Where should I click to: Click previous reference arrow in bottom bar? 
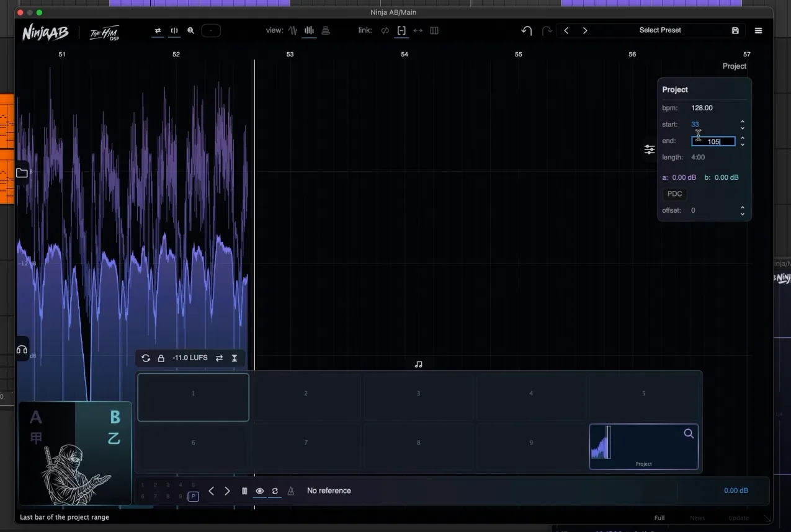(x=211, y=491)
